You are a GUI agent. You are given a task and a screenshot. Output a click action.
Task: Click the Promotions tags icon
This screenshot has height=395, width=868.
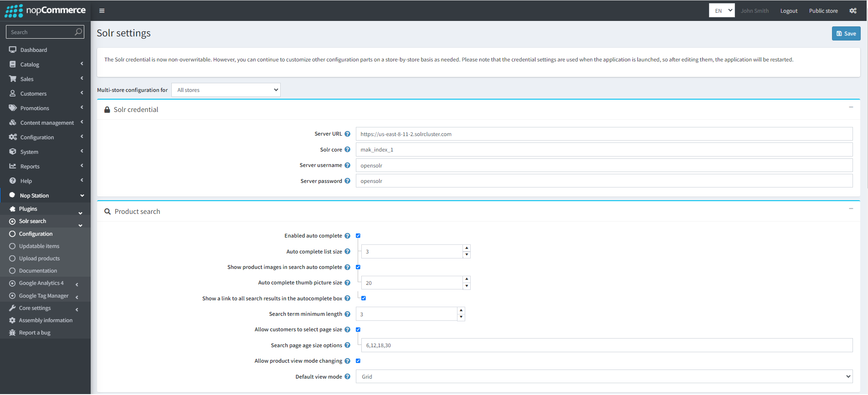(13, 108)
